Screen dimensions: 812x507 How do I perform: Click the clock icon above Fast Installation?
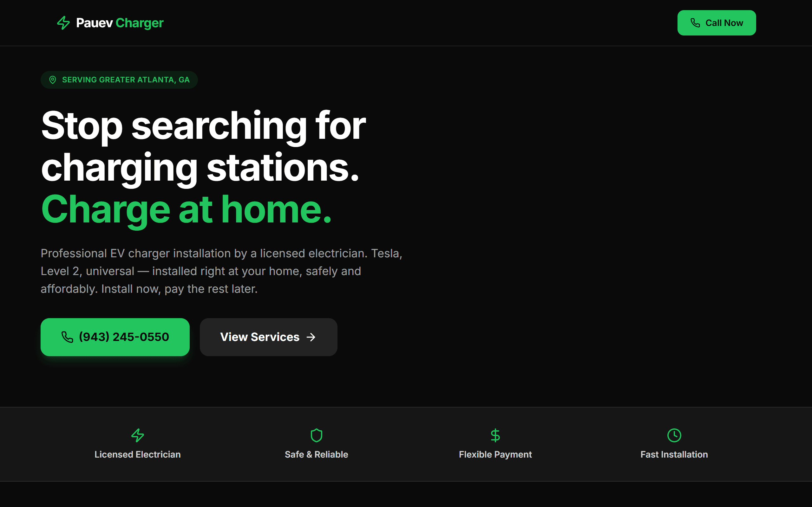674,435
